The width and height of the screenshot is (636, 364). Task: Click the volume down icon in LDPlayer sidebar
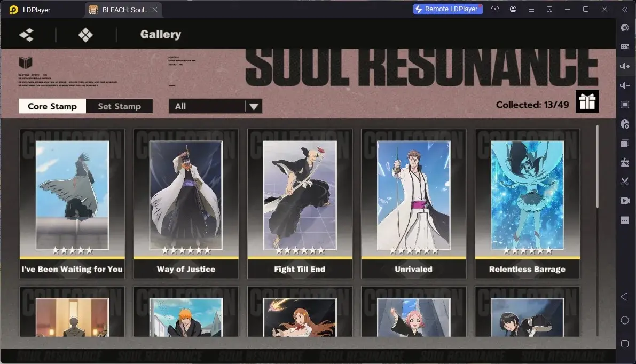click(625, 85)
